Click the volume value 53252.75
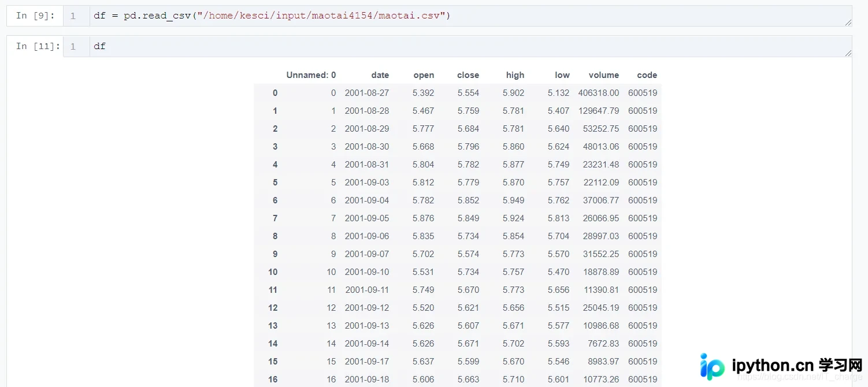The image size is (868, 387). tap(601, 129)
